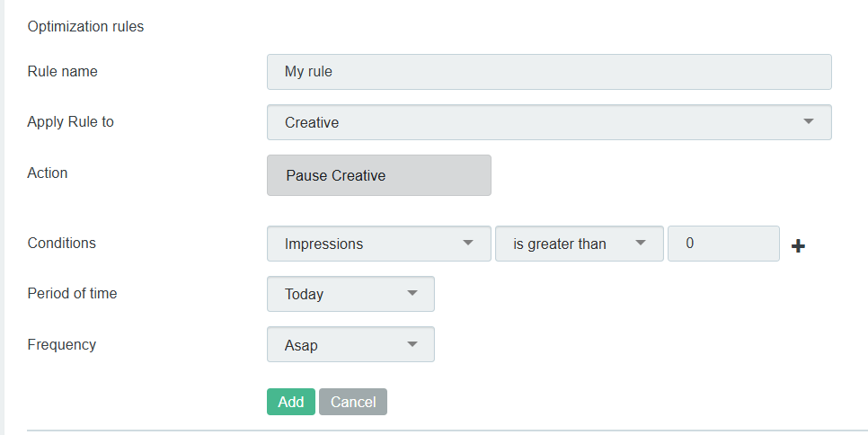868x435 pixels.
Task: Open the Today period dropdown
Action: pos(350,294)
